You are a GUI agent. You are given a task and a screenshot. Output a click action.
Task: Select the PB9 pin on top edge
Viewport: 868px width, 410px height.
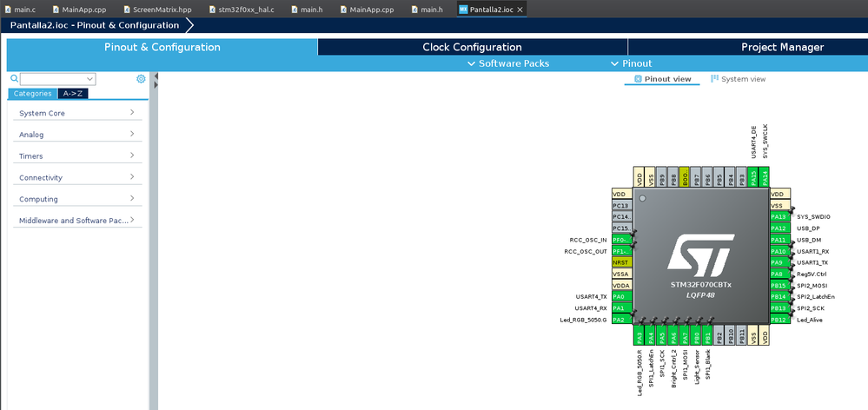pyautogui.click(x=661, y=176)
